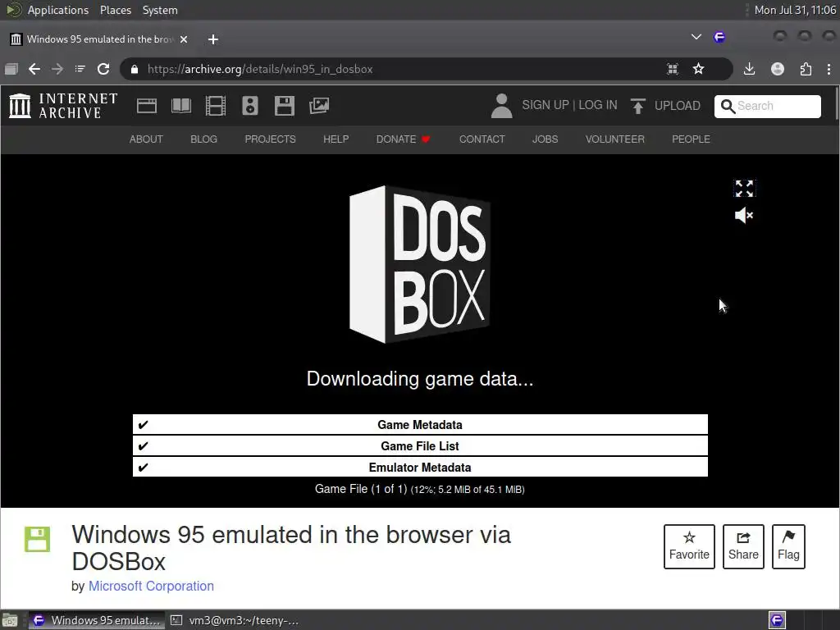Open the CONTACT navigation link

click(482, 139)
